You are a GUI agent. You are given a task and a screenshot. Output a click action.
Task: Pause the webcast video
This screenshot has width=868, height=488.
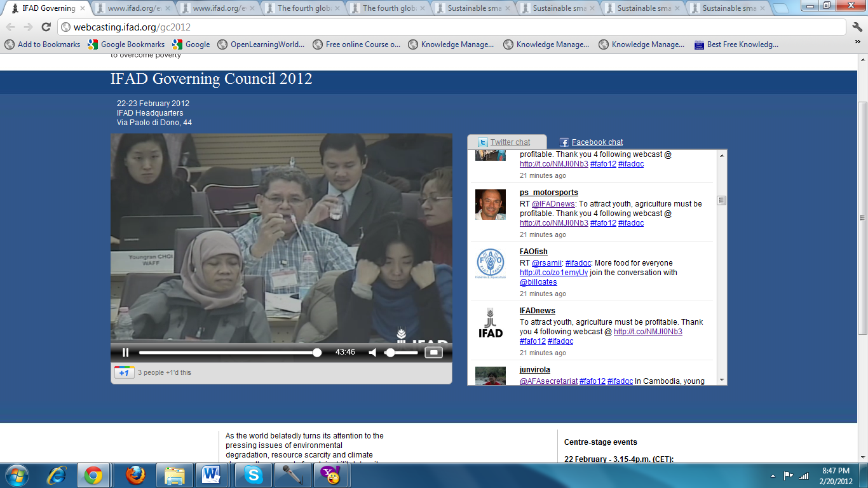[125, 353]
